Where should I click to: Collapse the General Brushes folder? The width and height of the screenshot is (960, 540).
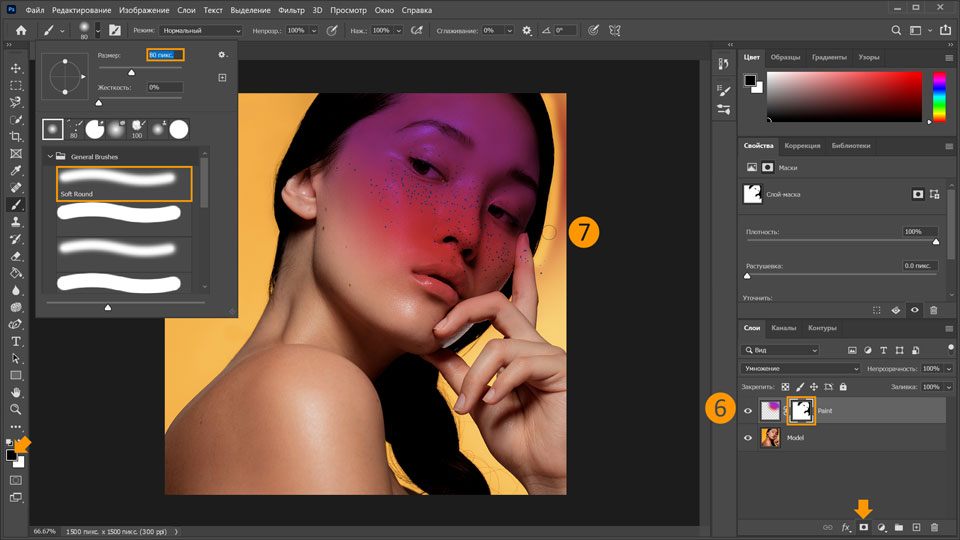(x=49, y=157)
